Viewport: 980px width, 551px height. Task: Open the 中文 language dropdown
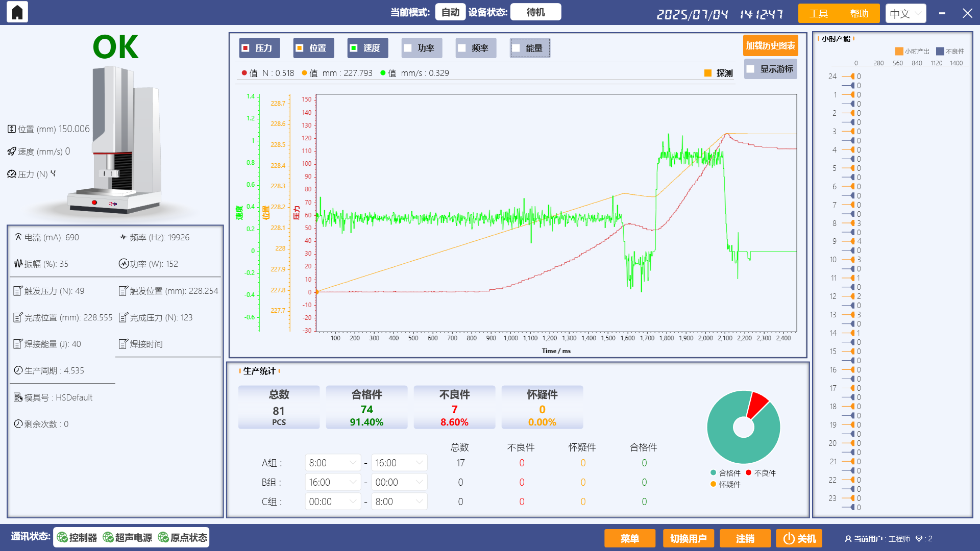pos(905,13)
